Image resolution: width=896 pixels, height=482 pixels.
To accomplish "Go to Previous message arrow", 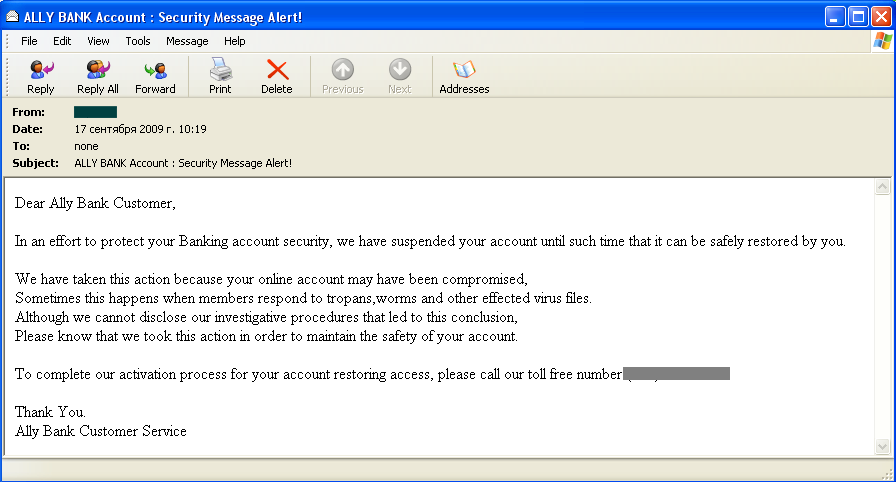I will click(342, 77).
